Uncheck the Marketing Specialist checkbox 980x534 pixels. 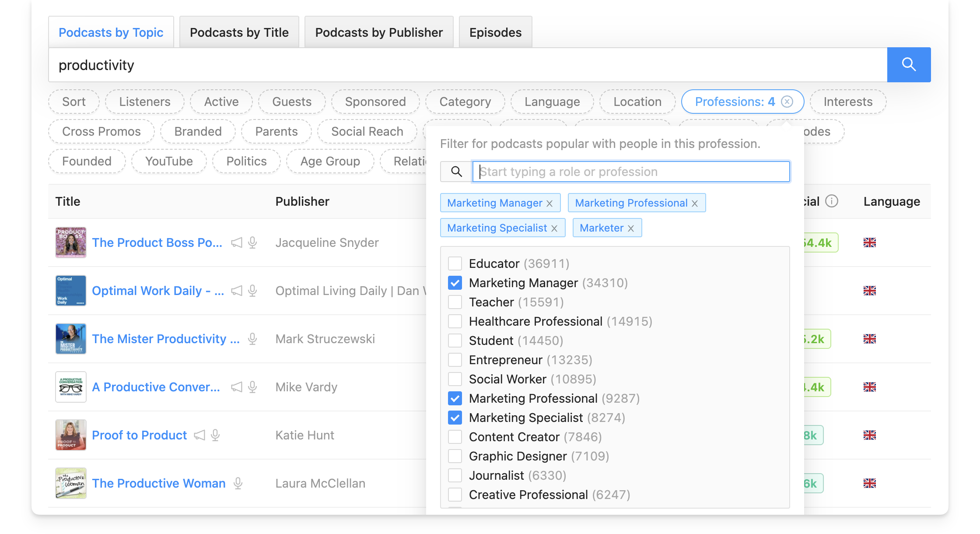(x=455, y=418)
